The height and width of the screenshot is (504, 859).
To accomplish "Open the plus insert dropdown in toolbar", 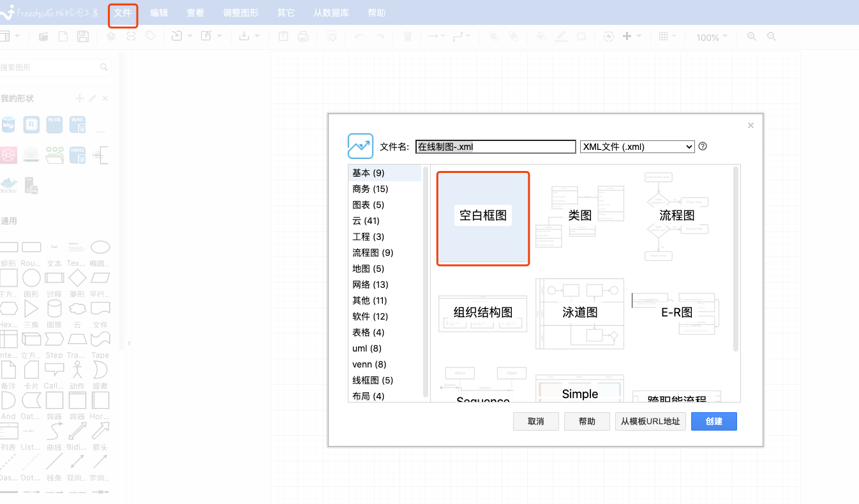I will pyautogui.click(x=632, y=36).
